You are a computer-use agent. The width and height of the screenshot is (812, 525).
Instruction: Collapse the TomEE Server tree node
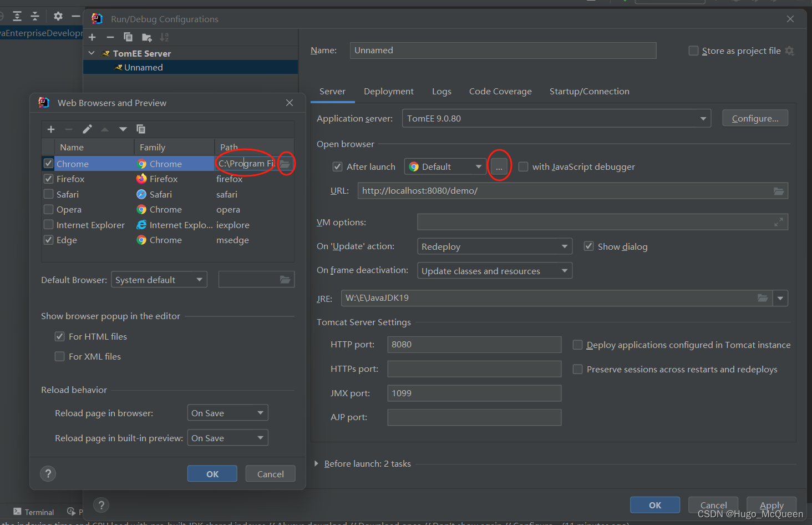[92, 53]
